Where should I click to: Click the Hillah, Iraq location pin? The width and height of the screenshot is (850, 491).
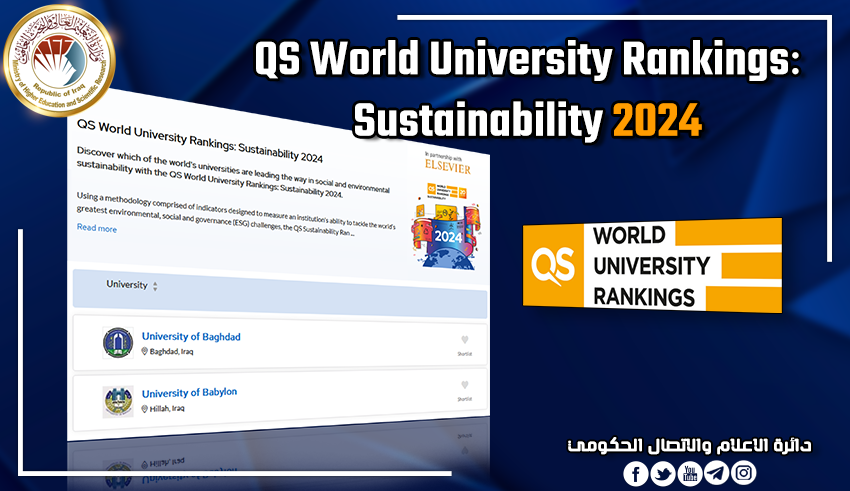(145, 409)
